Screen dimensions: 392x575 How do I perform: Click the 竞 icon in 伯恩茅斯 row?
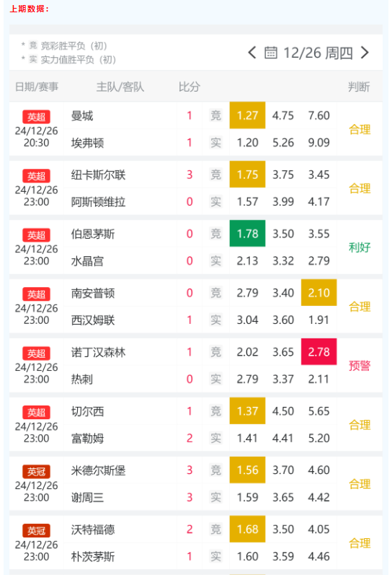tap(215, 234)
